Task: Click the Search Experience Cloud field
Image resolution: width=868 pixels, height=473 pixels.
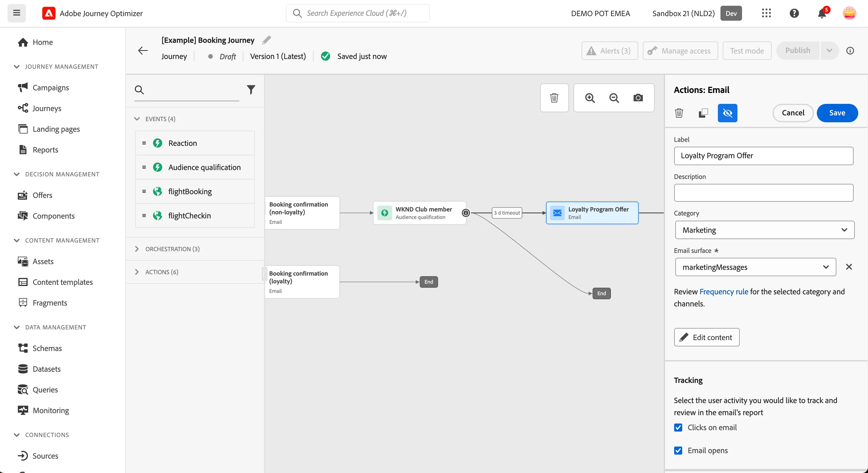Action: coord(357,13)
